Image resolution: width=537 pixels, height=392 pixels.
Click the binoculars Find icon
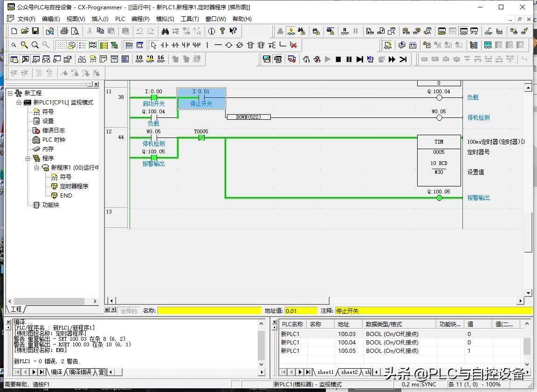tap(165, 31)
